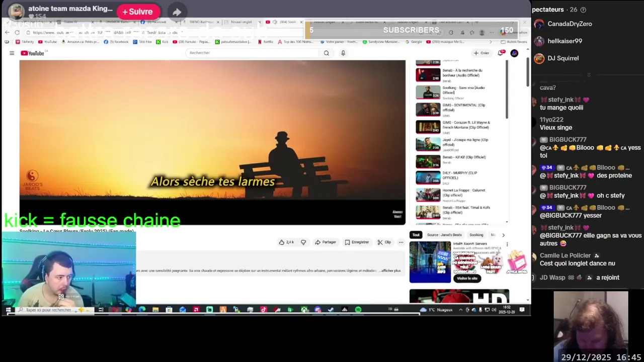This screenshot has width=644, height=362.
Task: Open the TikFinity bookmark
Action: tap(25, 42)
